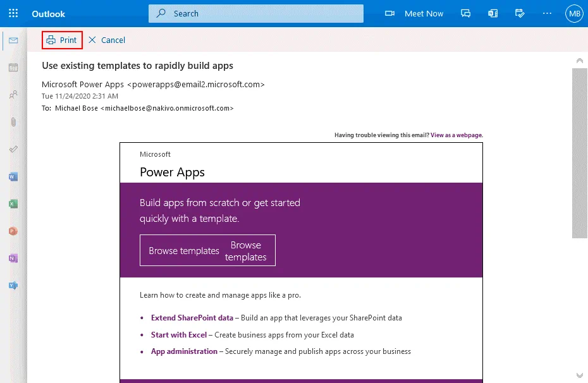
Task: Open the View as a webpage link
Action: pyautogui.click(x=456, y=135)
